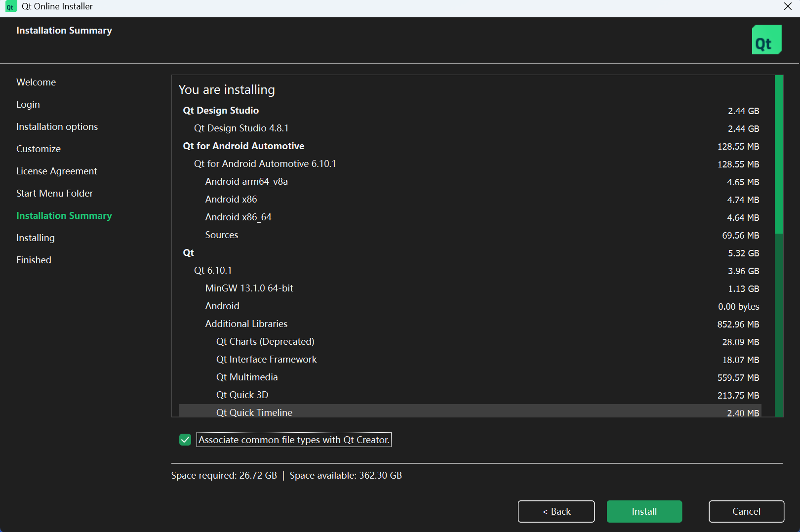Click the scrollbar track below the thumb
Viewport: 800px width, 532px height.
coord(779,325)
